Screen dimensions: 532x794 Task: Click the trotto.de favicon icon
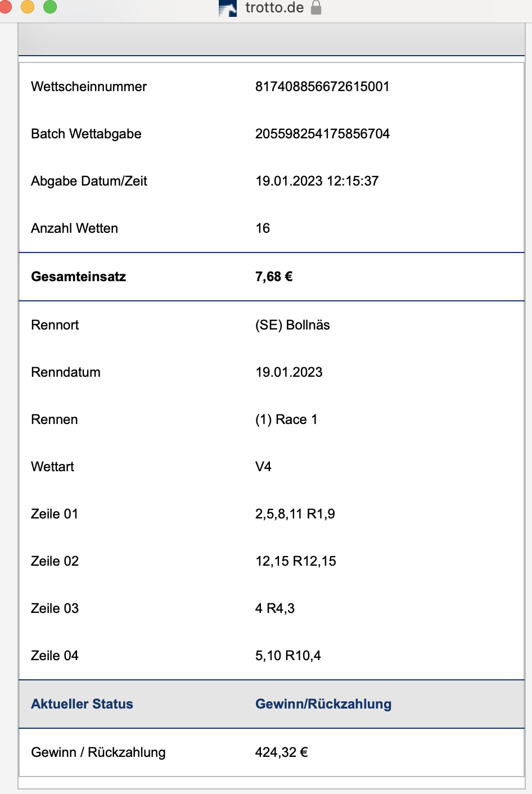(228, 9)
